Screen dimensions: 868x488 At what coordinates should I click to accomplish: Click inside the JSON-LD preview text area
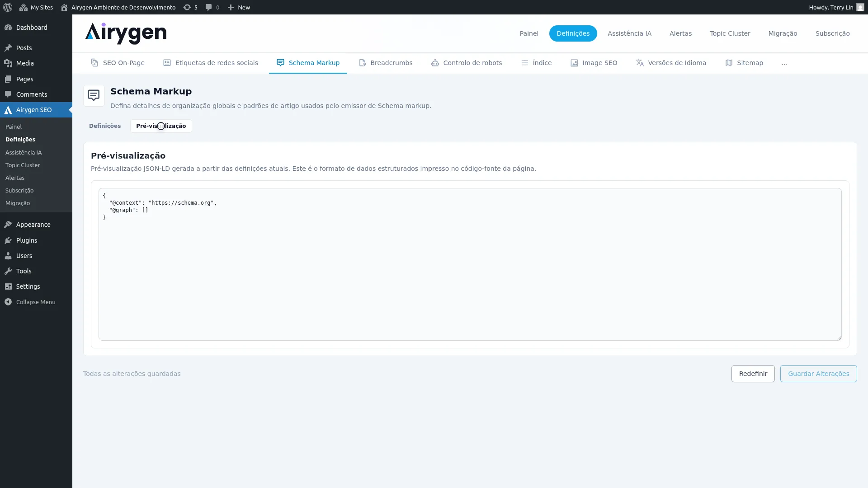click(470, 264)
